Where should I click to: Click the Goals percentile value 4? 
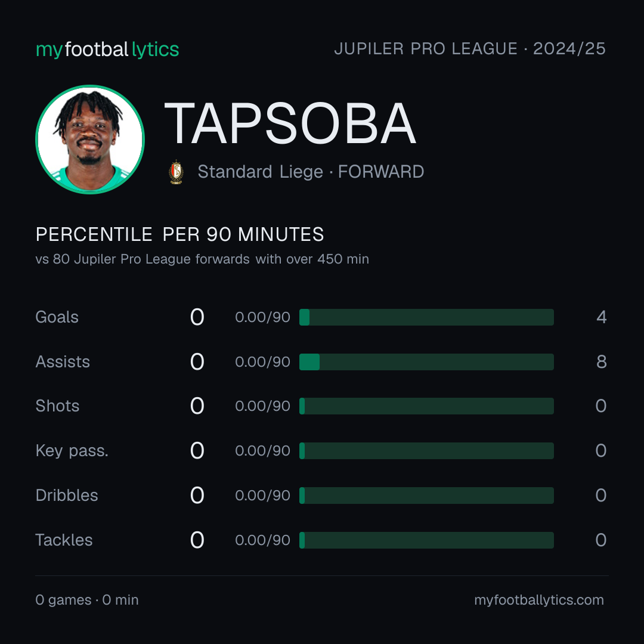point(602,317)
